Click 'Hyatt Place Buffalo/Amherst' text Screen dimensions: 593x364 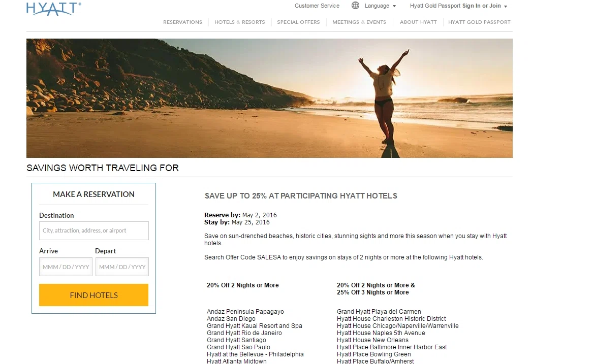[x=375, y=361]
